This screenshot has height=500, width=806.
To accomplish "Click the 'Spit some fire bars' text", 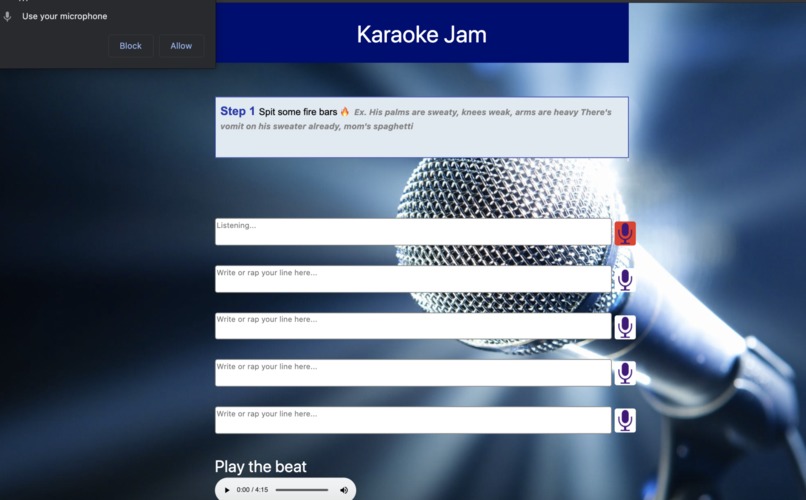I will point(298,112).
